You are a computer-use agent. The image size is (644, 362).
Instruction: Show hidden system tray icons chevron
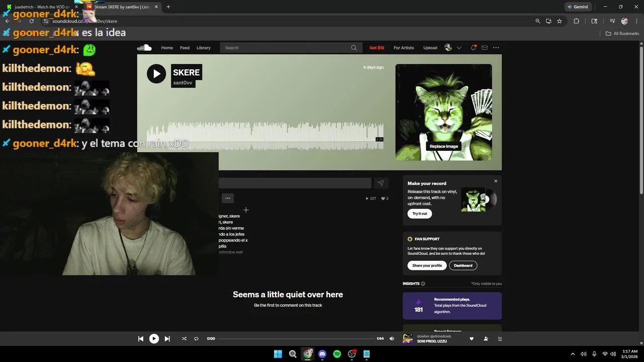pyautogui.click(x=573, y=354)
